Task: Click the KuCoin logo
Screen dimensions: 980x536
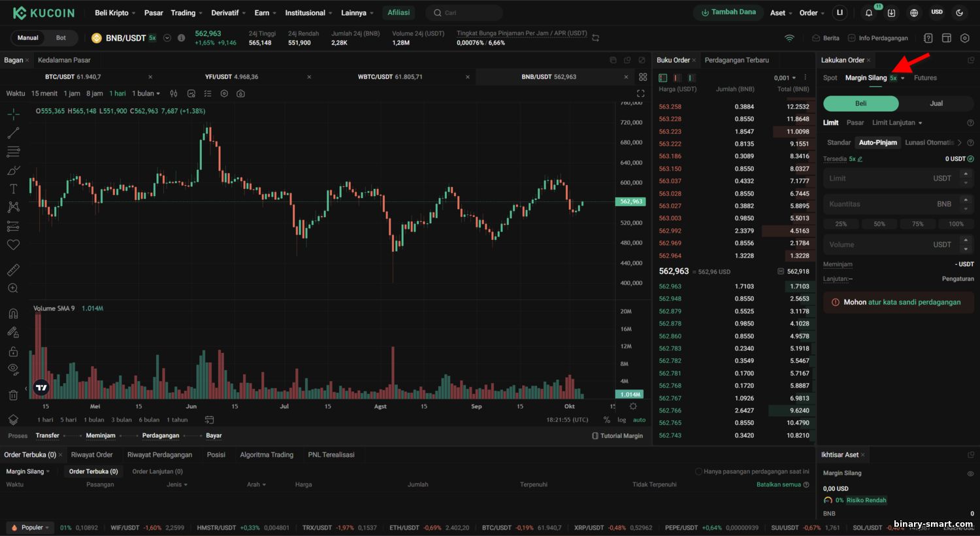Action: coord(44,12)
